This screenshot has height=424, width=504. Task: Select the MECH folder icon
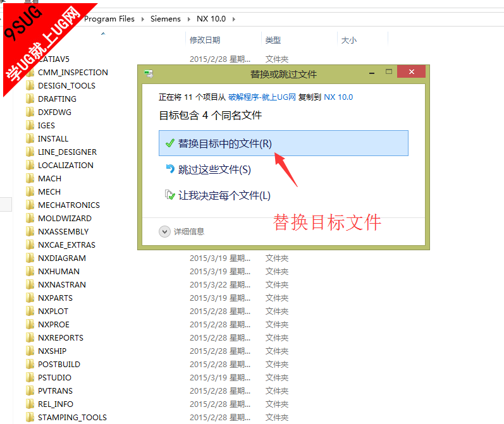[30, 191]
